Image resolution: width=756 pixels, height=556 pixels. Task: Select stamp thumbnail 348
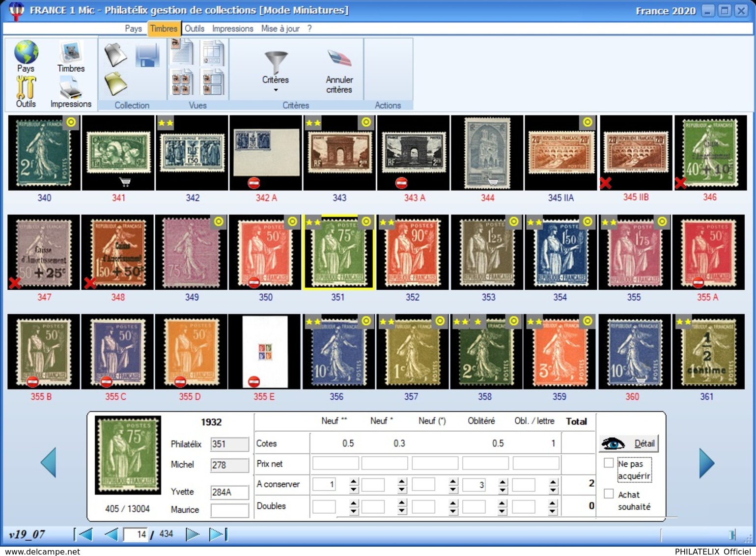pyautogui.click(x=118, y=252)
